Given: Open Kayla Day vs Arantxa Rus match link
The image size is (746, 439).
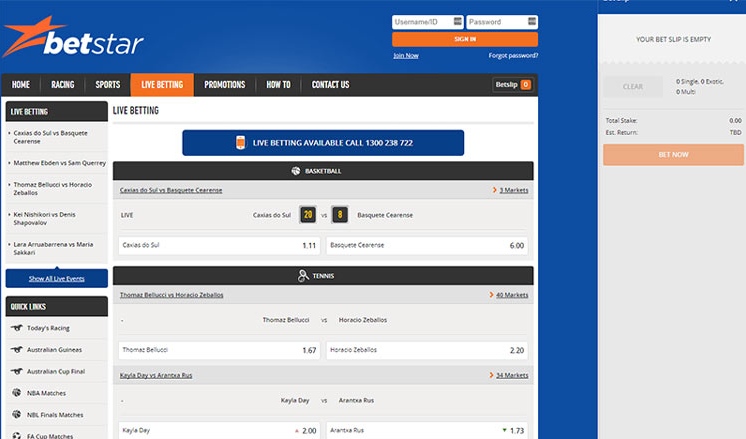Looking at the screenshot, I should [x=156, y=375].
